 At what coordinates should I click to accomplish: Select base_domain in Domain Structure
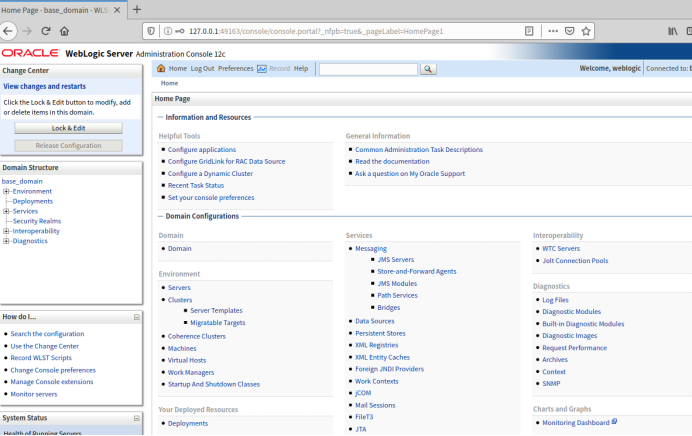22,181
